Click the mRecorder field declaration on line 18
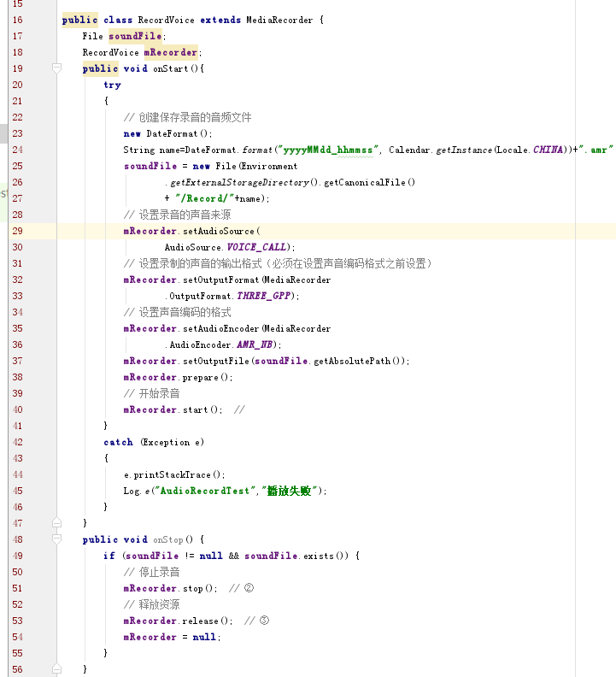616x677 pixels. click(171, 52)
